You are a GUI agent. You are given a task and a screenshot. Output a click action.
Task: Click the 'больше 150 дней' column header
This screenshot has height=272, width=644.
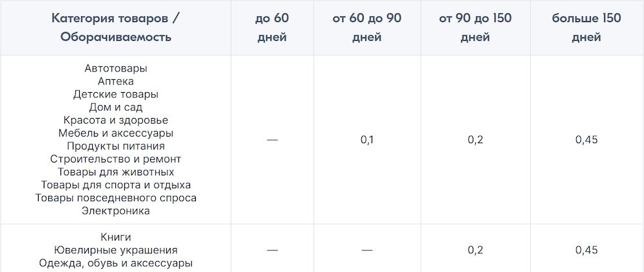587,28
